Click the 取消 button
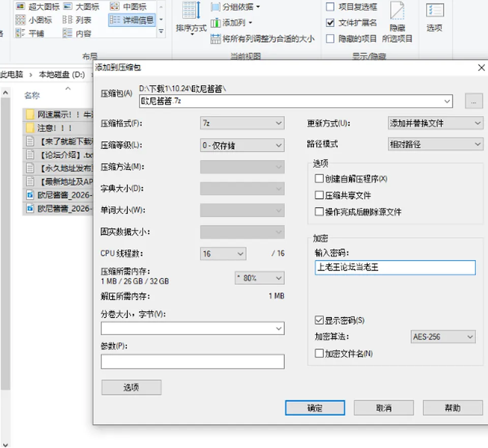 point(384,407)
